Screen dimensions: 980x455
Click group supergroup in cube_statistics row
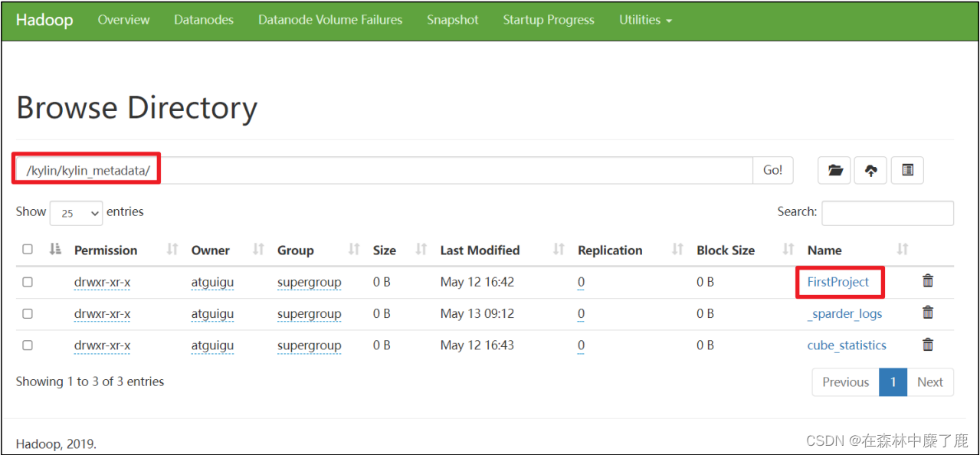(x=310, y=345)
